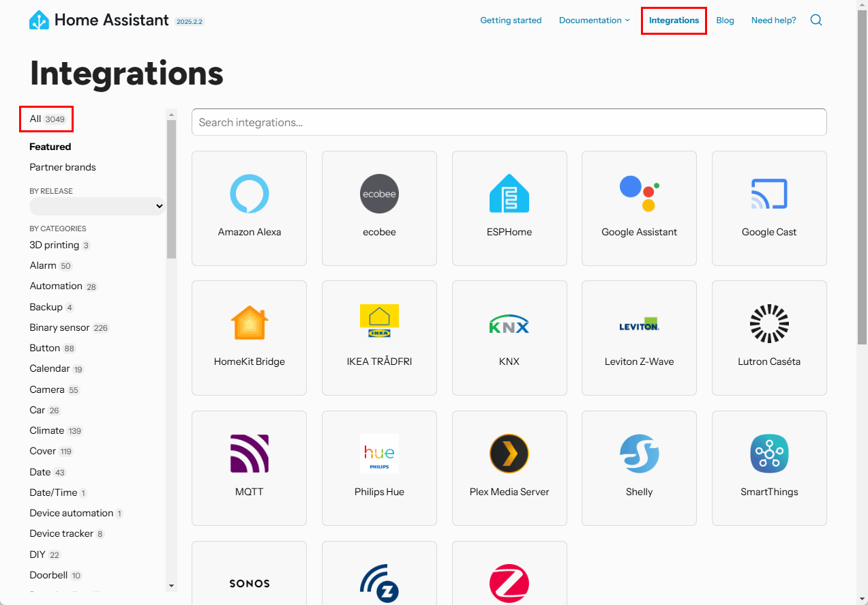
Task: Open the Shelly integration card
Action: (639, 468)
